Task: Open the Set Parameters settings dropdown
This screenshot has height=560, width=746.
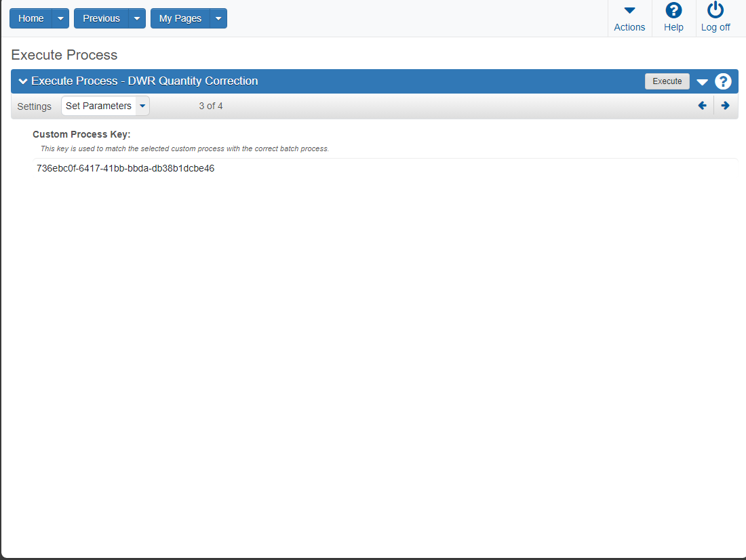Action: 105,106
